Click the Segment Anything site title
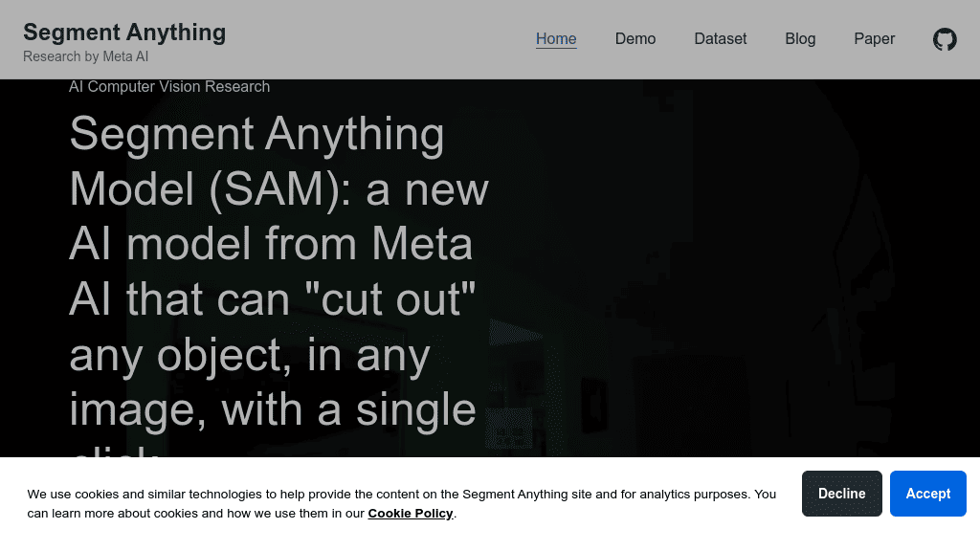Image resolution: width=980 pixels, height=551 pixels. (124, 32)
